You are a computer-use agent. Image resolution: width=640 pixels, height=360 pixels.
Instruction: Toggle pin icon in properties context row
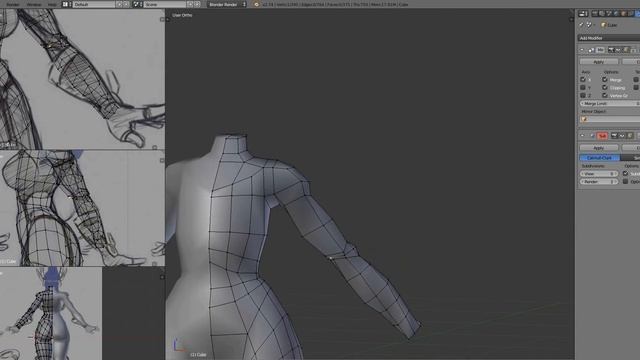pyautogui.click(x=582, y=25)
